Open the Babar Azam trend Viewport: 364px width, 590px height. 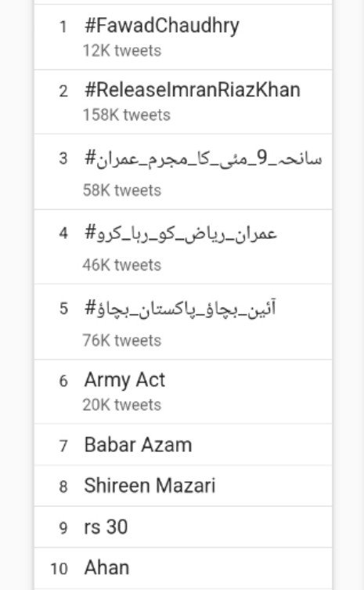tap(138, 445)
